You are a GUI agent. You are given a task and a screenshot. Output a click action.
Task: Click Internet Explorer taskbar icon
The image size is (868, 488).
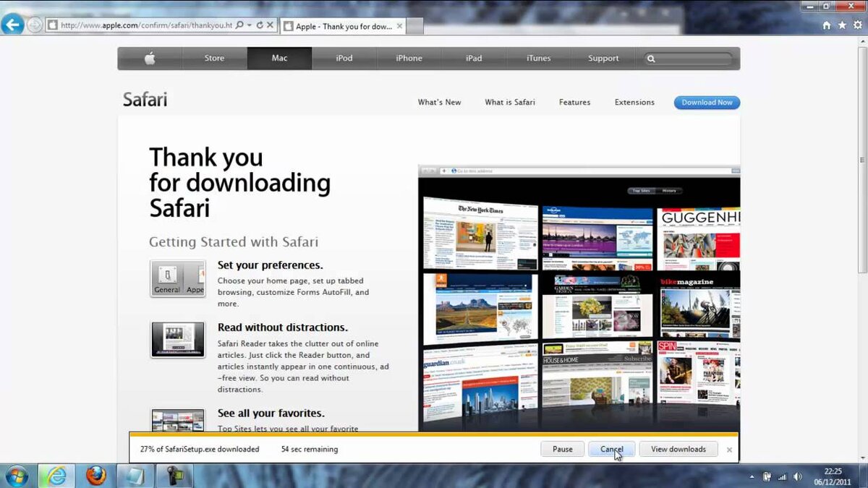(x=56, y=476)
